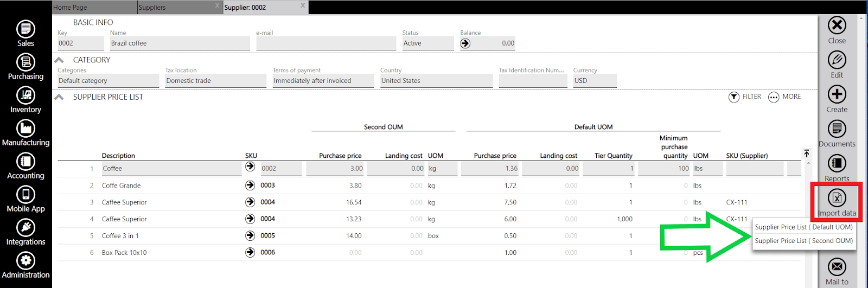This screenshot has width=868, height=288.
Task: Open SKU arrow for Caffee Superior 16.54 row
Action: (250, 202)
